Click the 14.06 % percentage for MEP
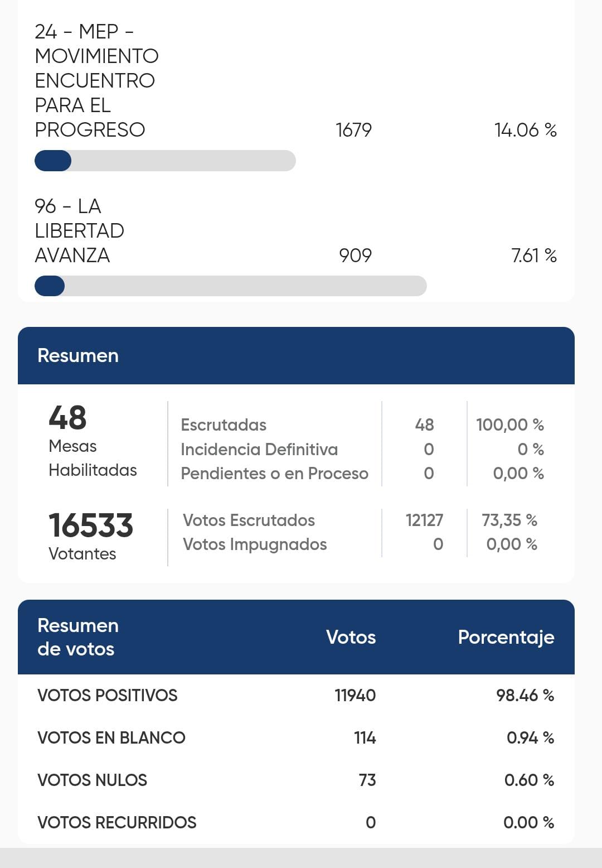 pos(525,130)
